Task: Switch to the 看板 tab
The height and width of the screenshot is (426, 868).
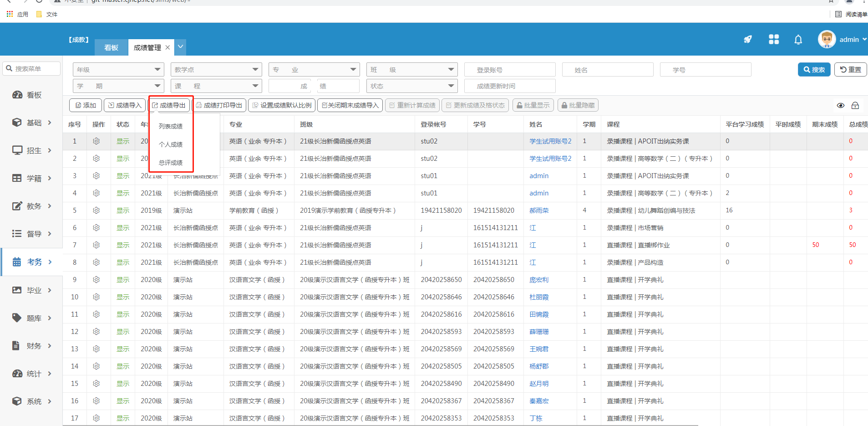Action: 111,47
